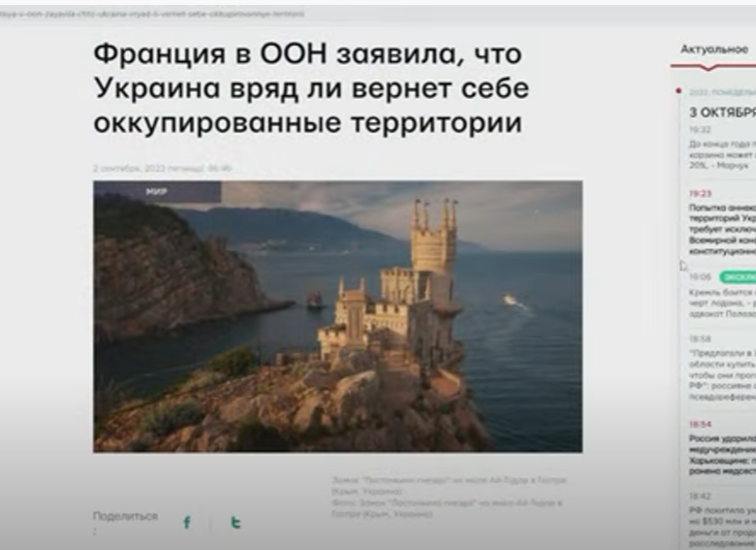Open the Swallow's Nest castle article photo
Image resolution: width=756 pixels, height=550 pixels.
[337, 316]
